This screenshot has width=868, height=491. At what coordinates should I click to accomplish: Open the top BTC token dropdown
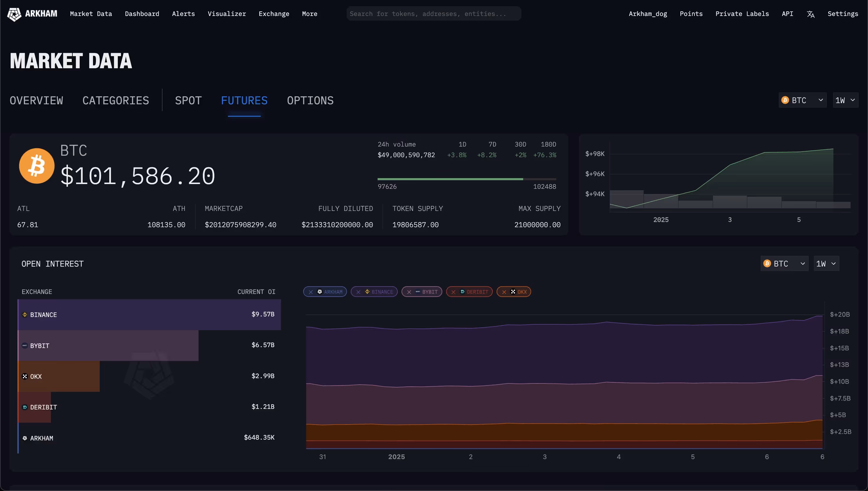(x=802, y=100)
